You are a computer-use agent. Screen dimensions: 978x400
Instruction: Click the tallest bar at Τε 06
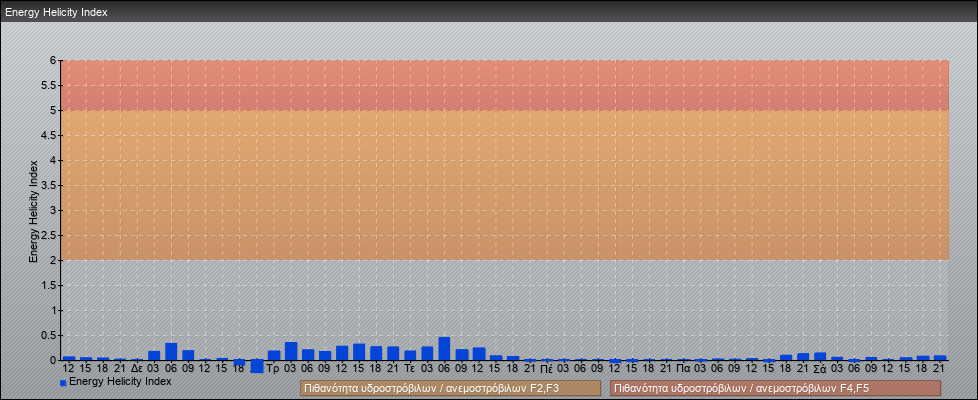444,349
